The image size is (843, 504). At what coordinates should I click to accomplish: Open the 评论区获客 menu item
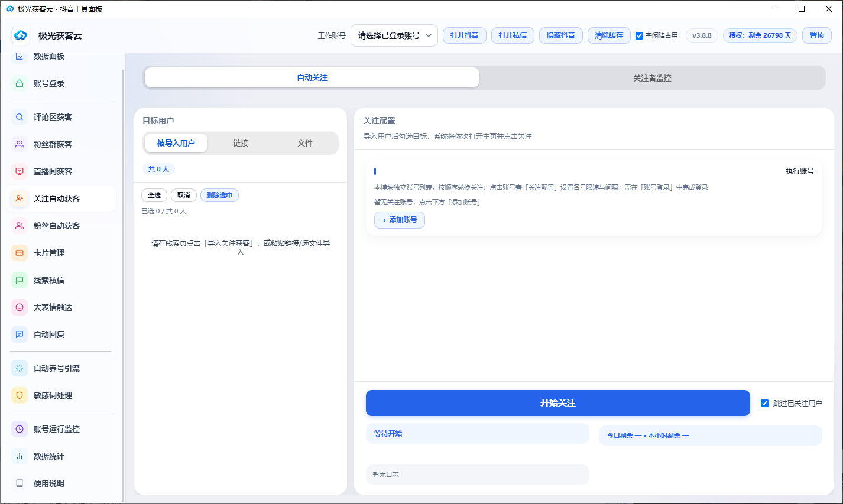[60, 117]
